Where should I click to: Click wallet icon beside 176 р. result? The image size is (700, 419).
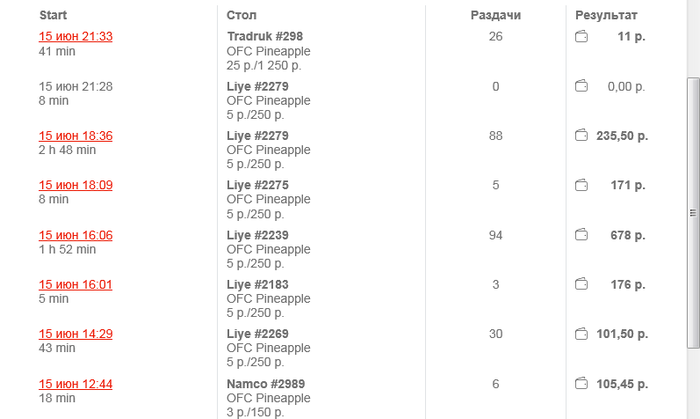[x=582, y=285]
